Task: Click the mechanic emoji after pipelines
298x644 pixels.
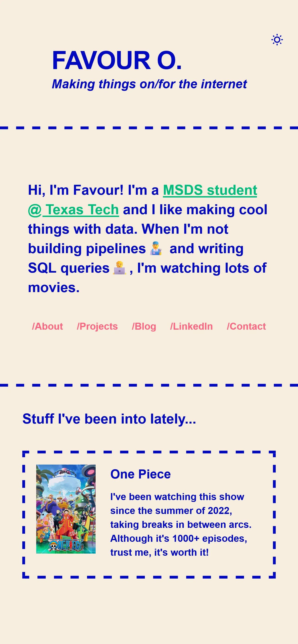Action: [x=156, y=248]
